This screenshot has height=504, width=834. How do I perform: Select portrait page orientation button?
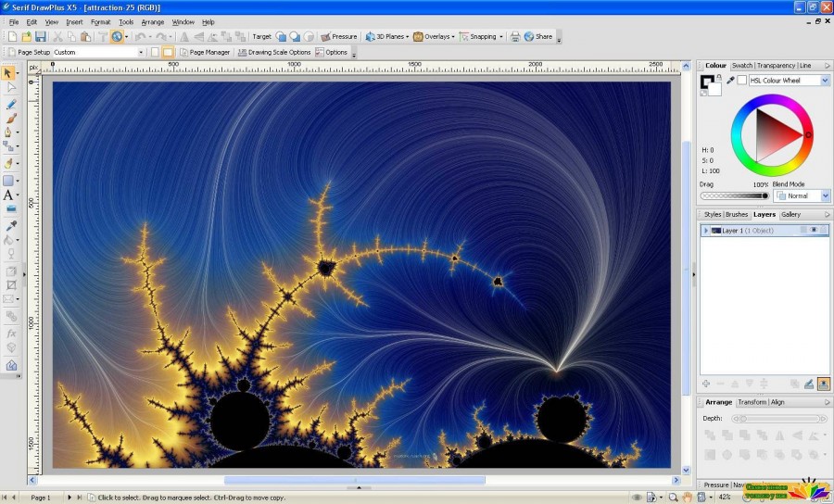click(x=155, y=52)
